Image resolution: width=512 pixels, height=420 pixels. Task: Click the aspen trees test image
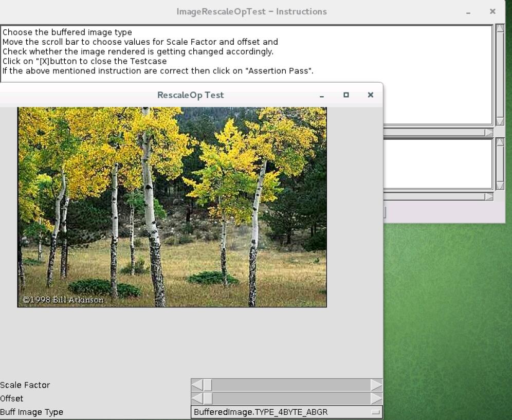[172, 207]
